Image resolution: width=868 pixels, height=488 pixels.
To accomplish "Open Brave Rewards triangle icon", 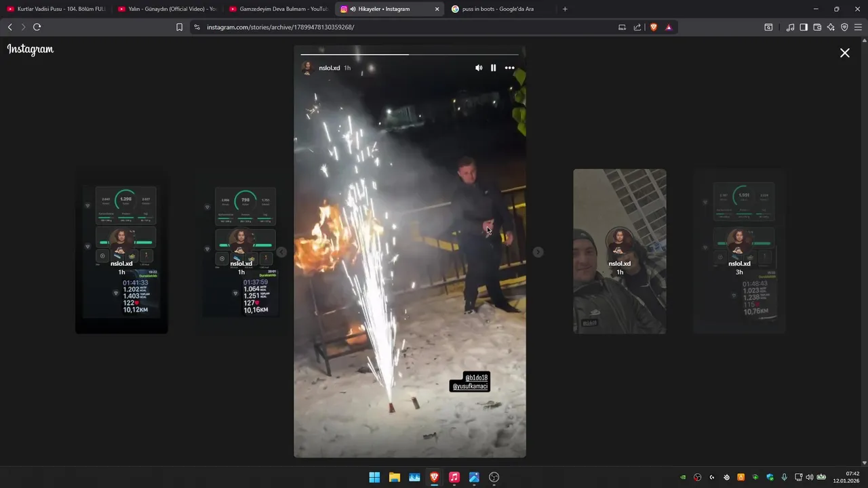I will 669,27.
